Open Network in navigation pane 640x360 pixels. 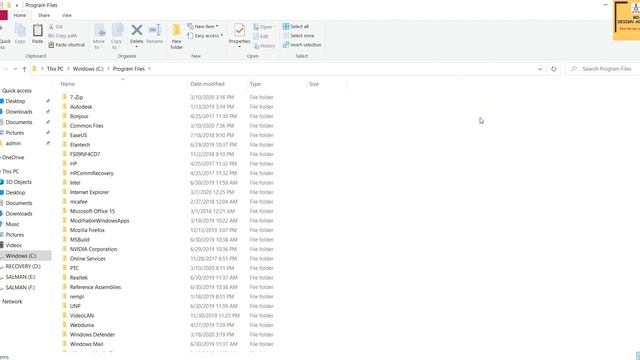pyautogui.click(x=12, y=302)
